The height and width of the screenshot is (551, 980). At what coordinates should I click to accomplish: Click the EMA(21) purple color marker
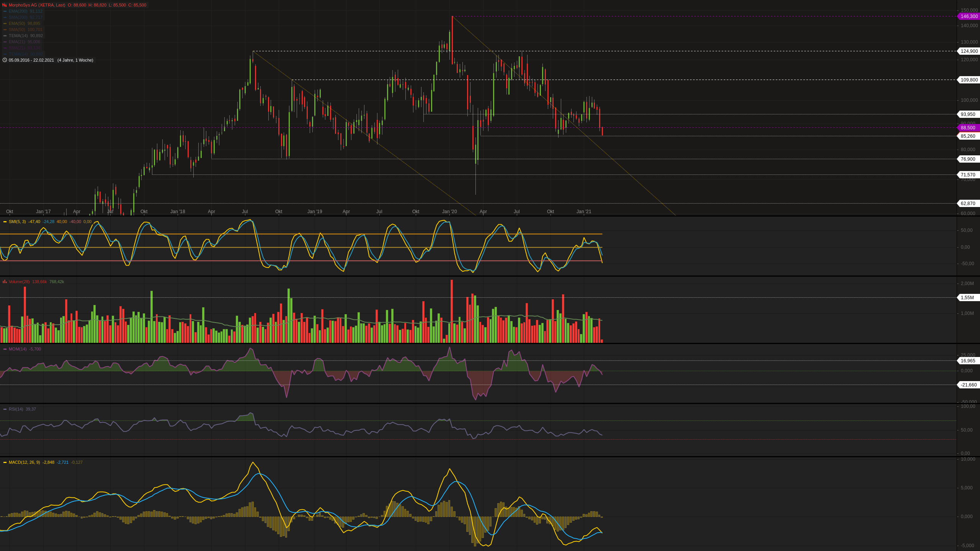point(5,42)
